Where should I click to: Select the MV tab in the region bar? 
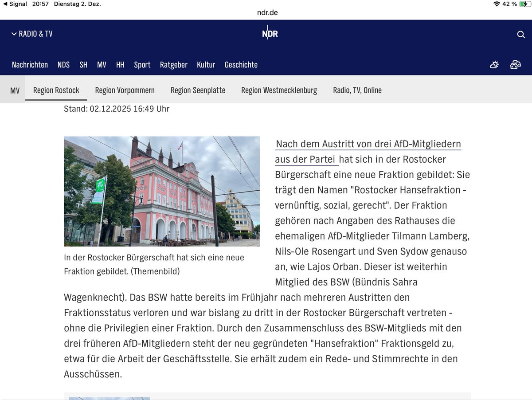[x=15, y=90]
